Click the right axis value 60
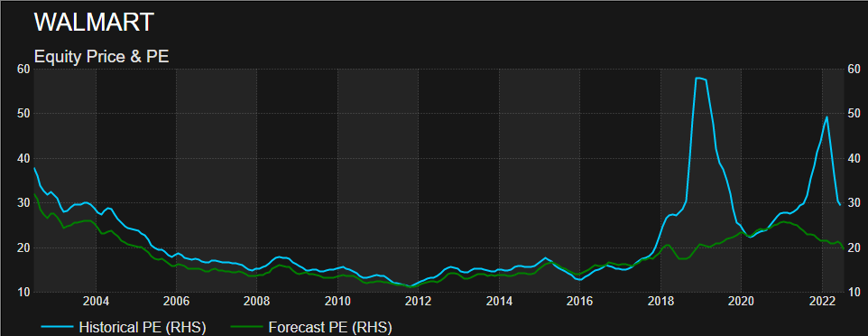 tap(854, 69)
